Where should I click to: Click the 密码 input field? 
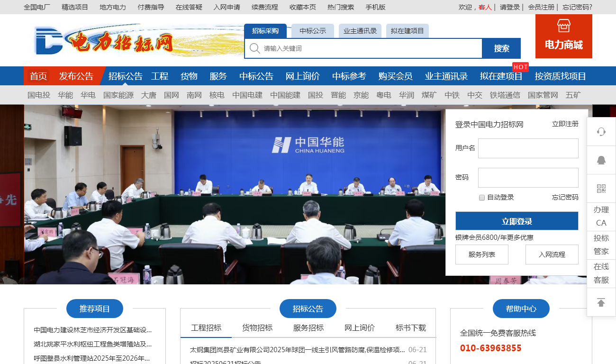tap(528, 178)
